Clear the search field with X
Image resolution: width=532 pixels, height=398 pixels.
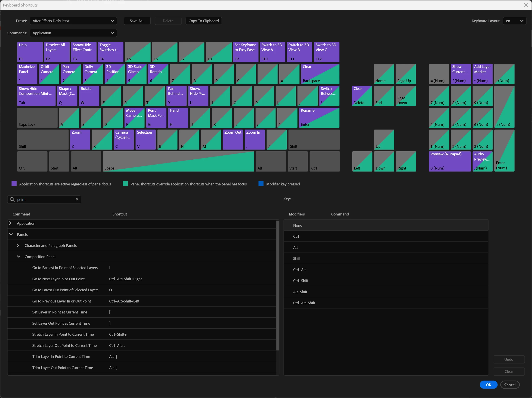click(77, 199)
